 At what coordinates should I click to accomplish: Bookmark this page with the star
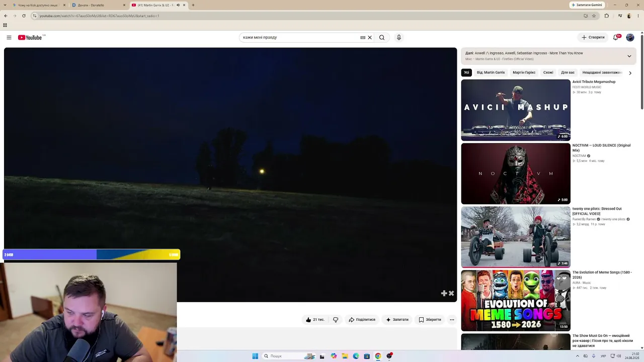pos(594,16)
